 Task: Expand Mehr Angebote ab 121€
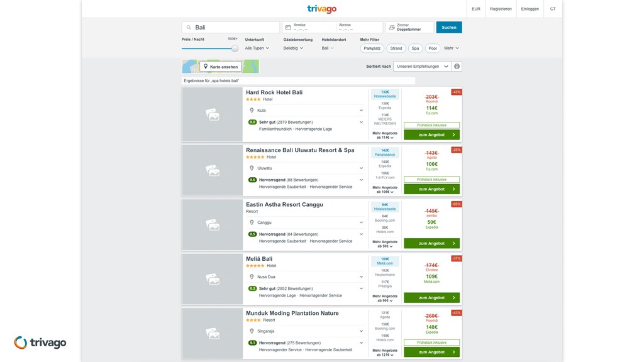point(385,353)
